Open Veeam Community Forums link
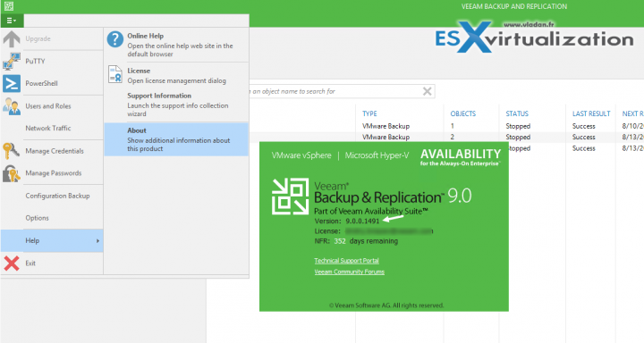644x343 pixels. pyautogui.click(x=350, y=272)
